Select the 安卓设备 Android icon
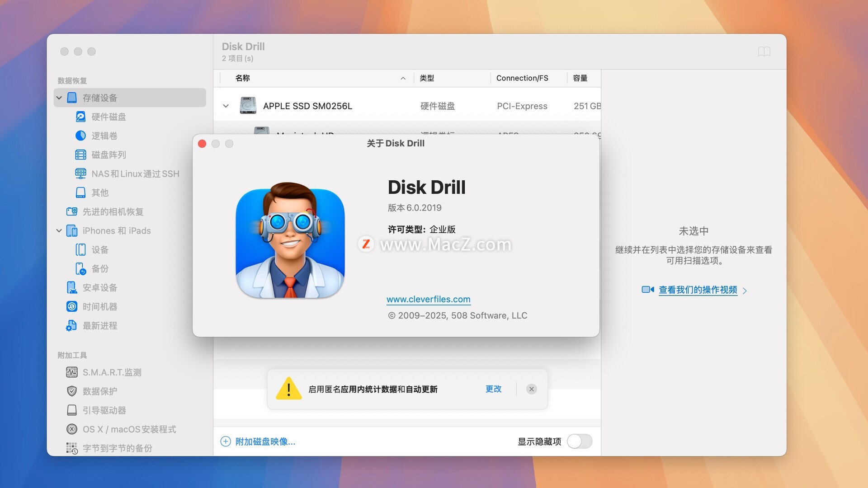Viewport: 868px width, 488px height. 71,288
